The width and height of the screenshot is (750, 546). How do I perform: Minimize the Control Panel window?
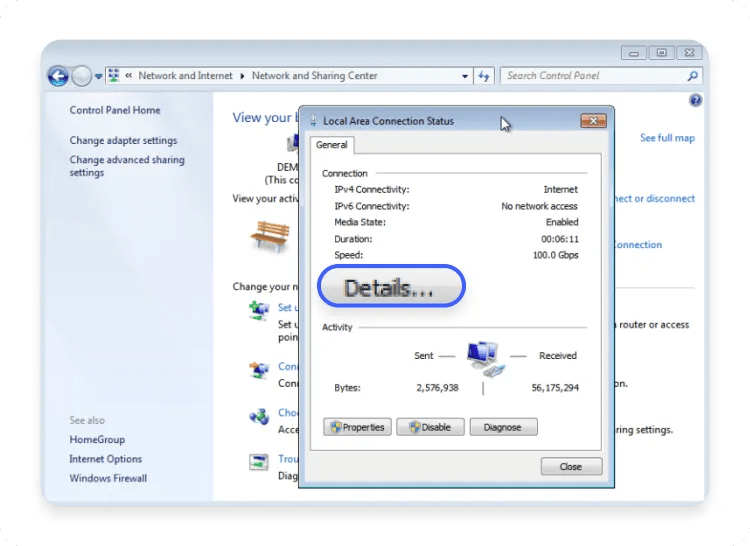(633, 53)
